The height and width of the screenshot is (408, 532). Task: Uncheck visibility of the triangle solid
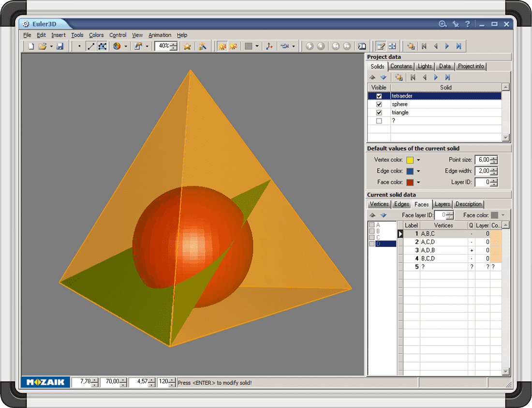click(379, 113)
